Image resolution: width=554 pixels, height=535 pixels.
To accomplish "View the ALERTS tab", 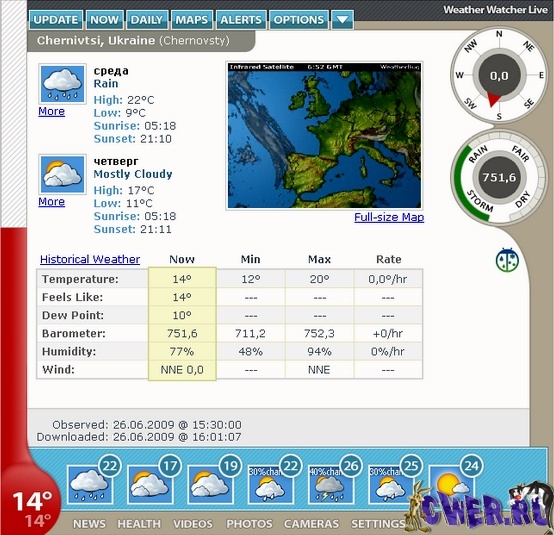I will pyautogui.click(x=241, y=20).
